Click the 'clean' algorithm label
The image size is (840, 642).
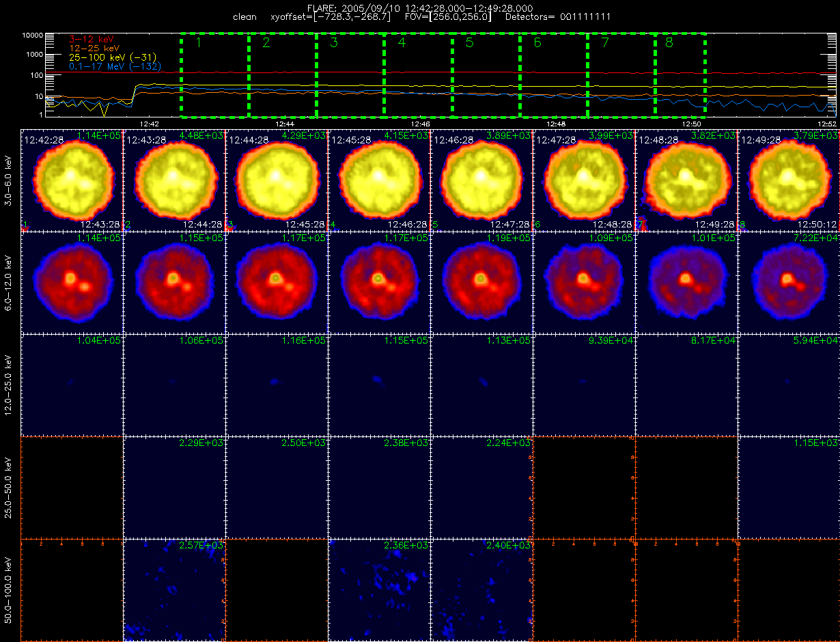[244, 16]
